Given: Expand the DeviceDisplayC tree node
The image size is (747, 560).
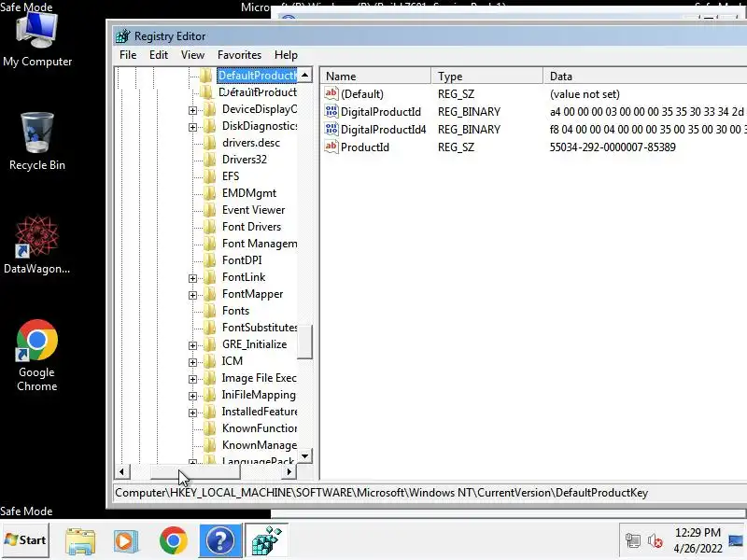Looking at the screenshot, I should coord(192,110).
